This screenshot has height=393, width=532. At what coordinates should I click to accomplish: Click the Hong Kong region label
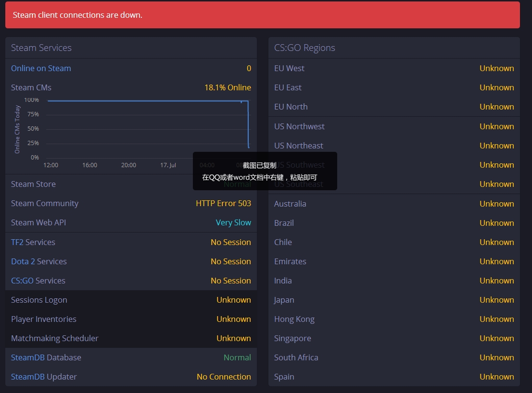coord(294,319)
